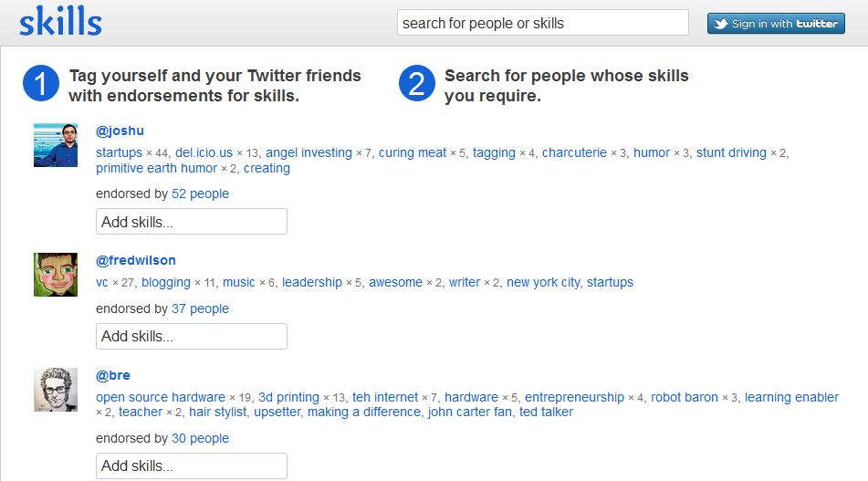View the 37 people endorsing fredwilson
This screenshot has height=481, width=868.
point(200,308)
